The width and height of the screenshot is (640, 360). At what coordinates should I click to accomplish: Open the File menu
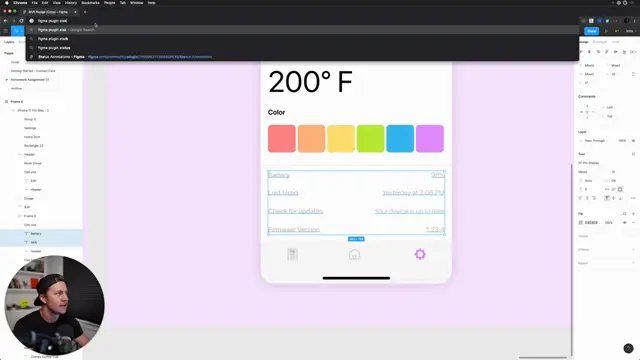34,3
